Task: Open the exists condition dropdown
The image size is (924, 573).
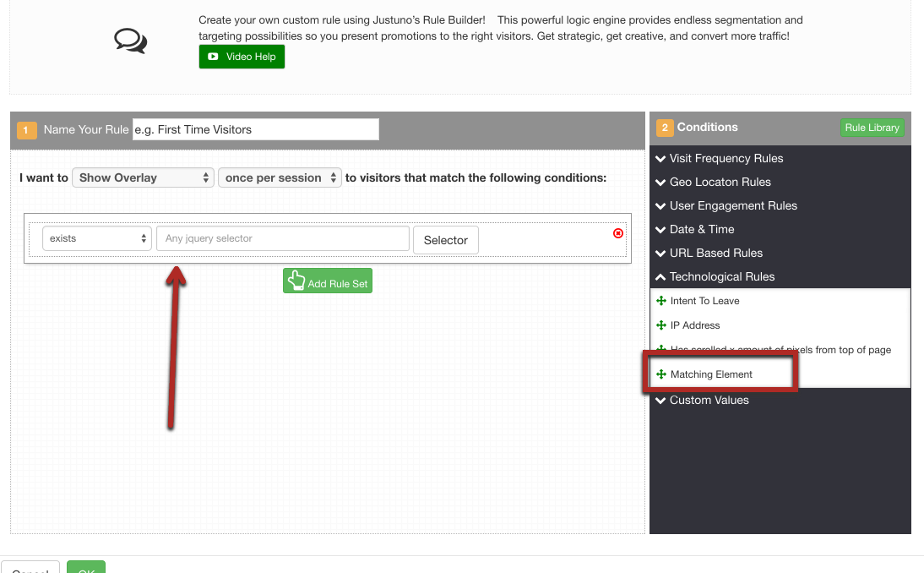Action: [96, 238]
